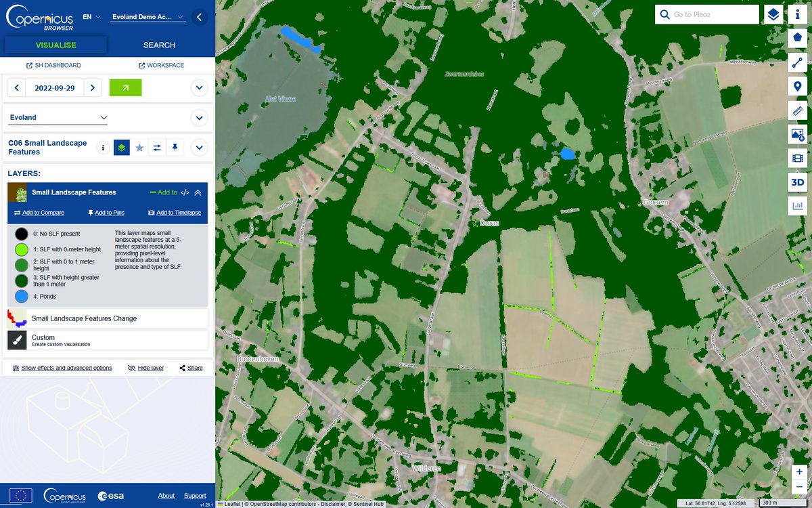Show C06 collection info
Viewport: 812px width, 508px height.
pos(103,147)
